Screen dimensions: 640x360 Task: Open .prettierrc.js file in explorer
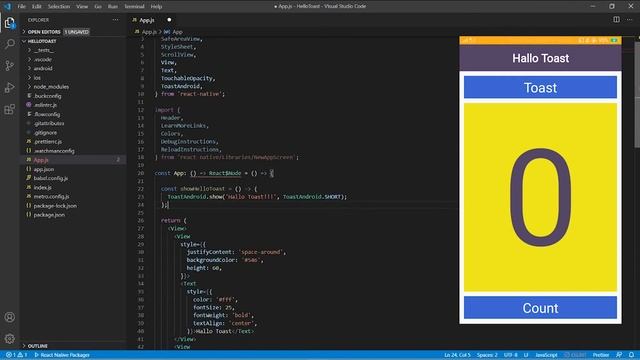48,142
